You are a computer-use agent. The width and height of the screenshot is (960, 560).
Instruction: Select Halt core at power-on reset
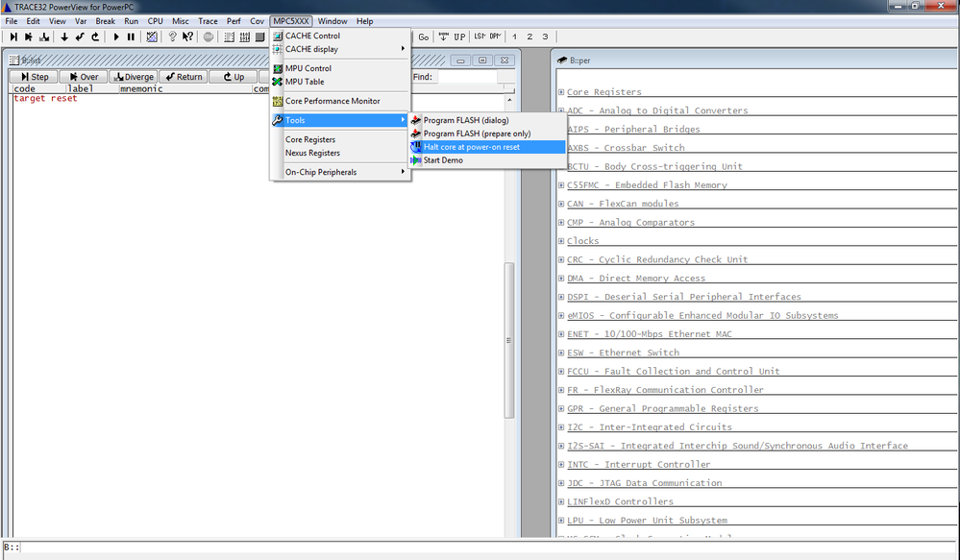point(488,147)
